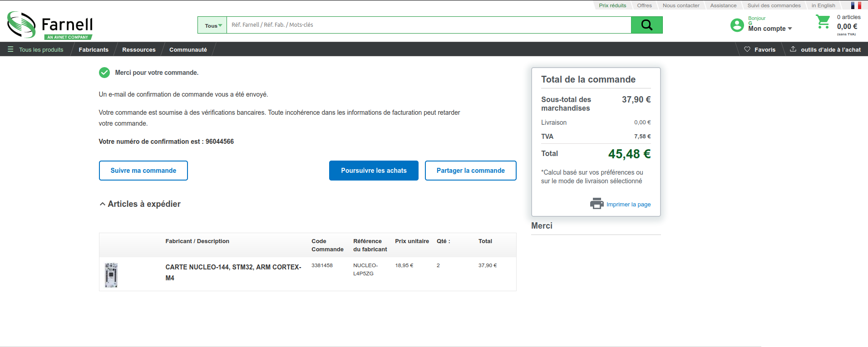Open the Ressources menu
The height and width of the screenshot is (347, 868).
(x=138, y=49)
